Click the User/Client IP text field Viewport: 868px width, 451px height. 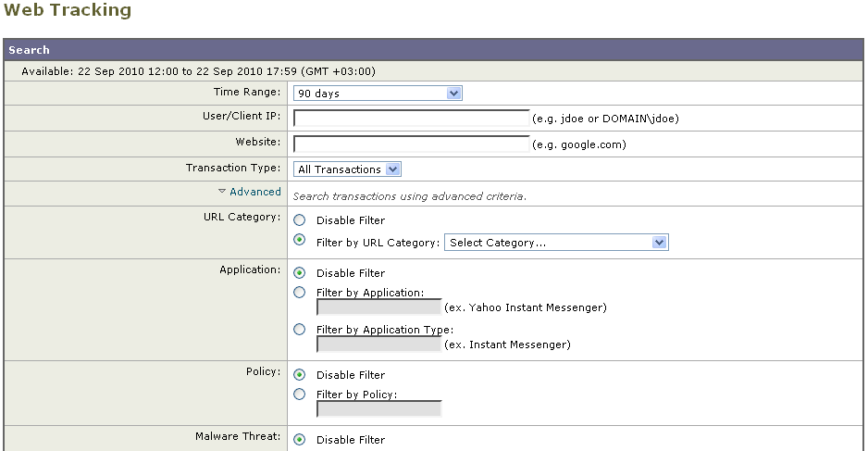pos(411,118)
